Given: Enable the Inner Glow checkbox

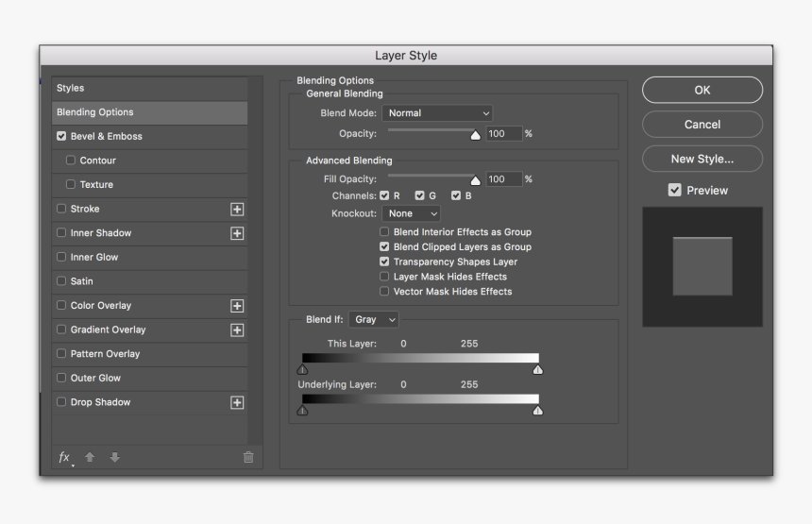Looking at the screenshot, I should tap(61, 257).
